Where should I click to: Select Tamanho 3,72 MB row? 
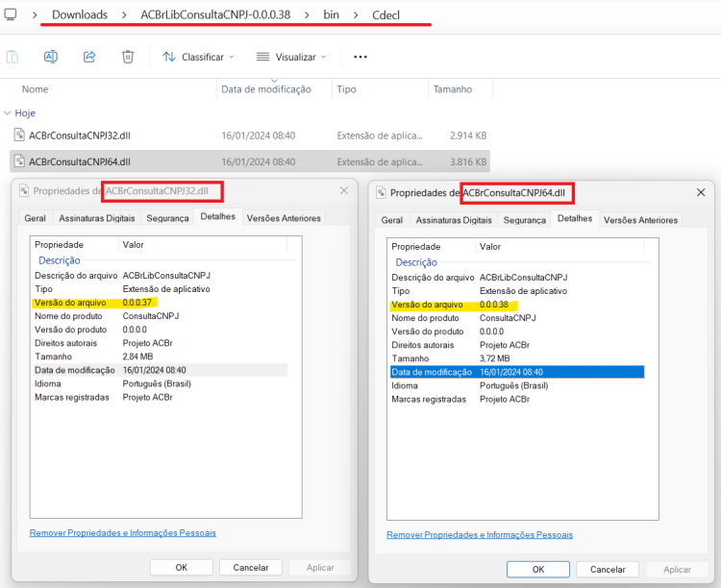pos(517,358)
